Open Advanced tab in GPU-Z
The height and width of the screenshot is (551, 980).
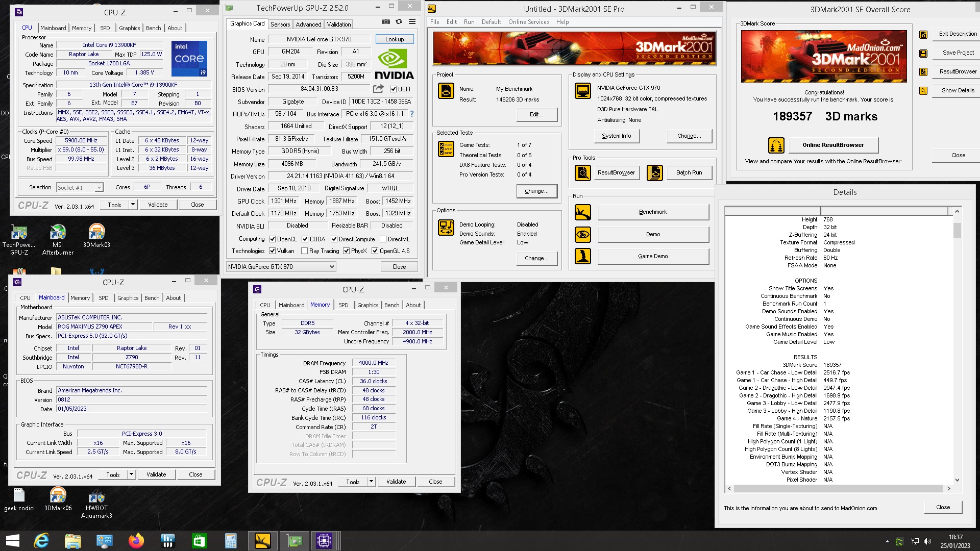click(308, 24)
